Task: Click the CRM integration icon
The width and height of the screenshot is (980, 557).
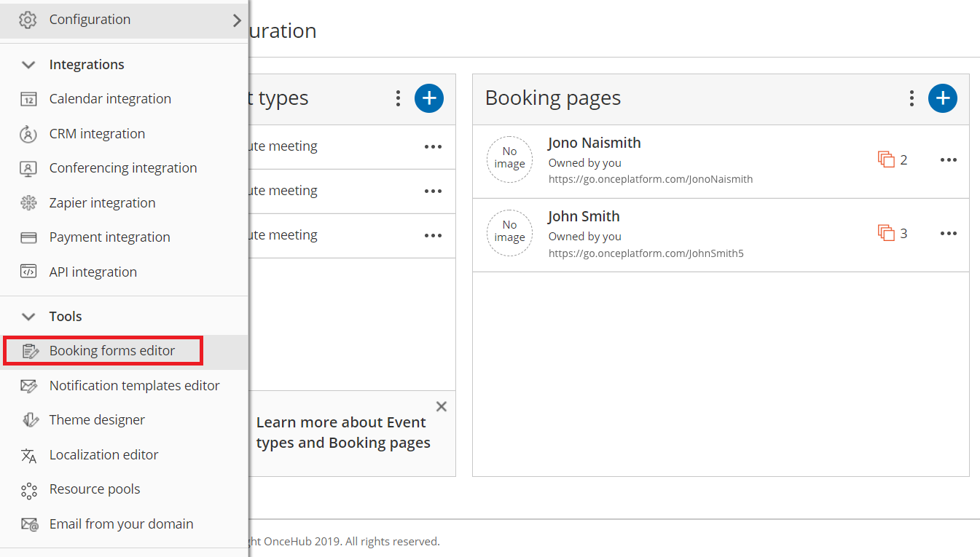Action: point(28,134)
